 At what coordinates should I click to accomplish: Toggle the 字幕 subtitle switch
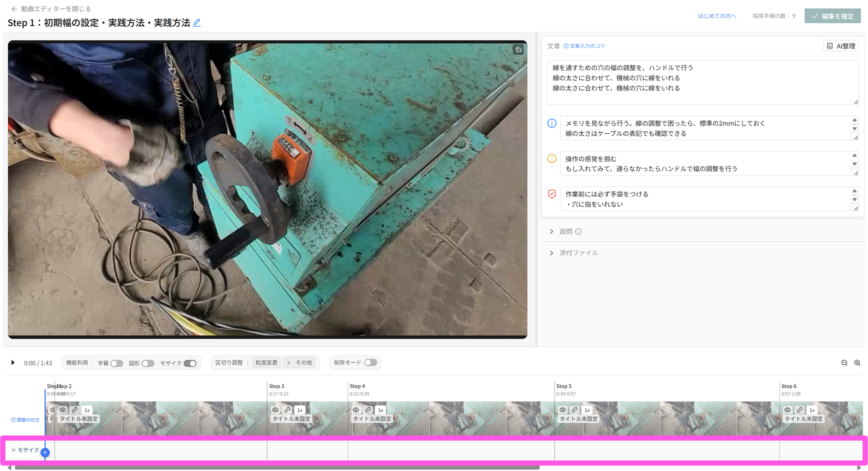click(x=116, y=363)
